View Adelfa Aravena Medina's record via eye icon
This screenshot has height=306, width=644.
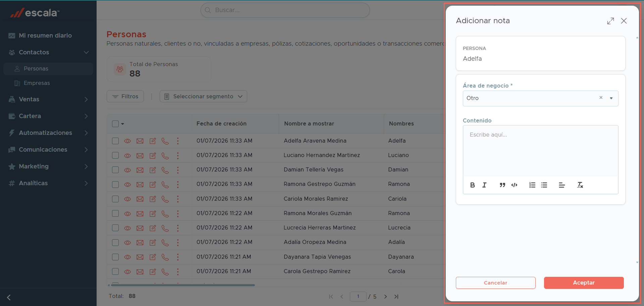click(x=127, y=141)
